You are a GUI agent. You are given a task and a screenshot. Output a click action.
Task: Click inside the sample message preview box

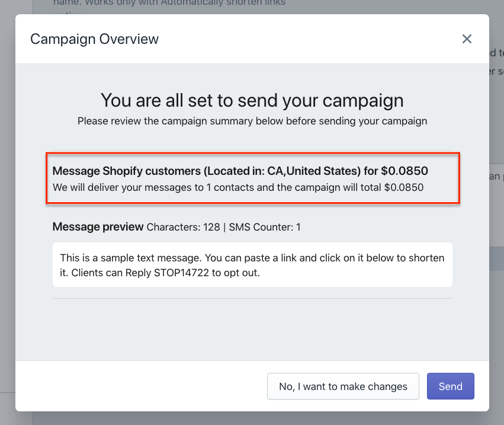[x=252, y=265]
